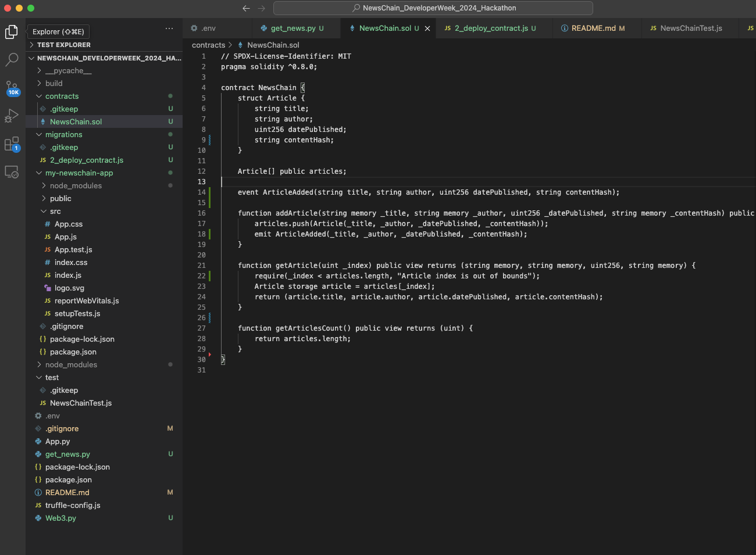
Task: Switch to the get_news.py tab
Action: 293,28
